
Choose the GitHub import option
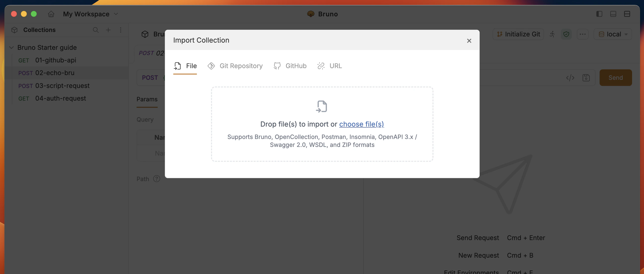pyautogui.click(x=290, y=66)
